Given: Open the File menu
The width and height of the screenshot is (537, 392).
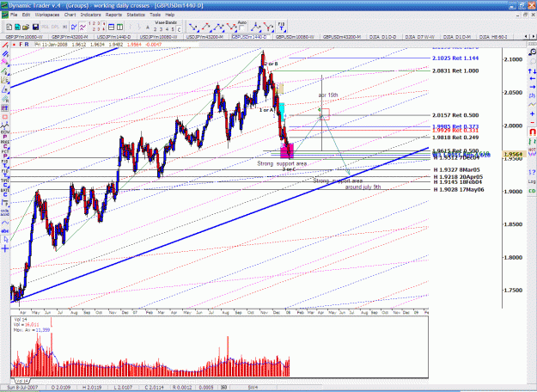Looking at the screenshot, I should tap(14, 15).
